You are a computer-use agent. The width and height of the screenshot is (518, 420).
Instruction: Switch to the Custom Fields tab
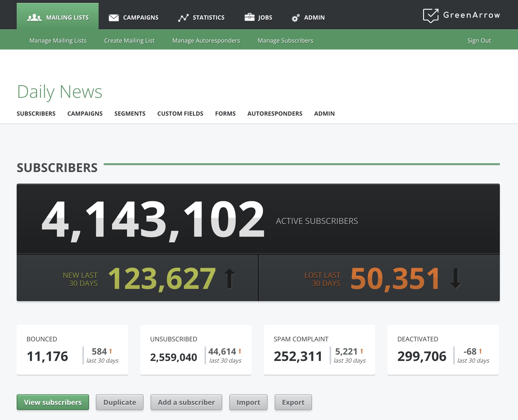tap(180, 114)
